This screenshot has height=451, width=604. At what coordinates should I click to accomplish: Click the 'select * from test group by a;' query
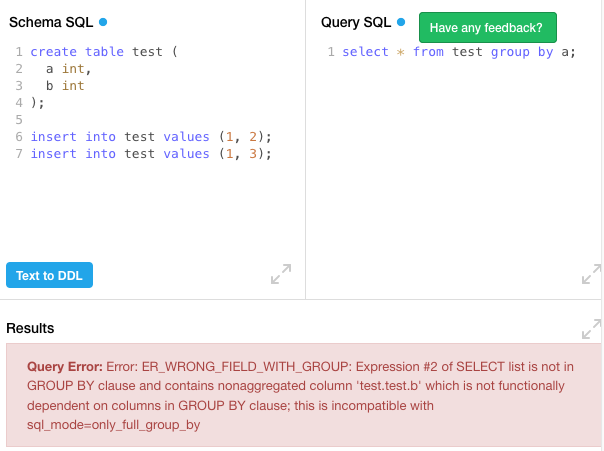point(459,52)
